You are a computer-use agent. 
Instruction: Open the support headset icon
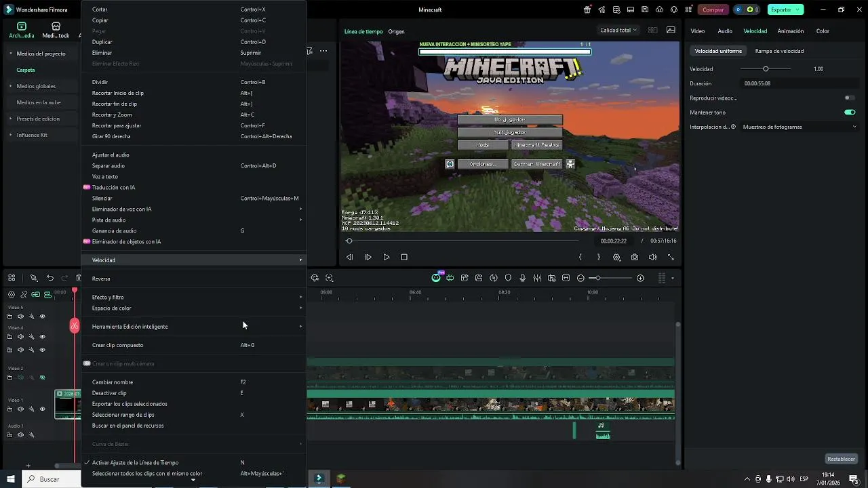tap(674, 9)
